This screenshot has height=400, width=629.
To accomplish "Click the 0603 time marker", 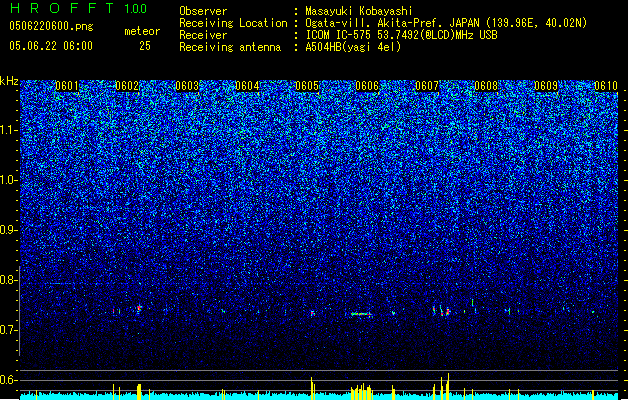I will click(x=187, y=86).
